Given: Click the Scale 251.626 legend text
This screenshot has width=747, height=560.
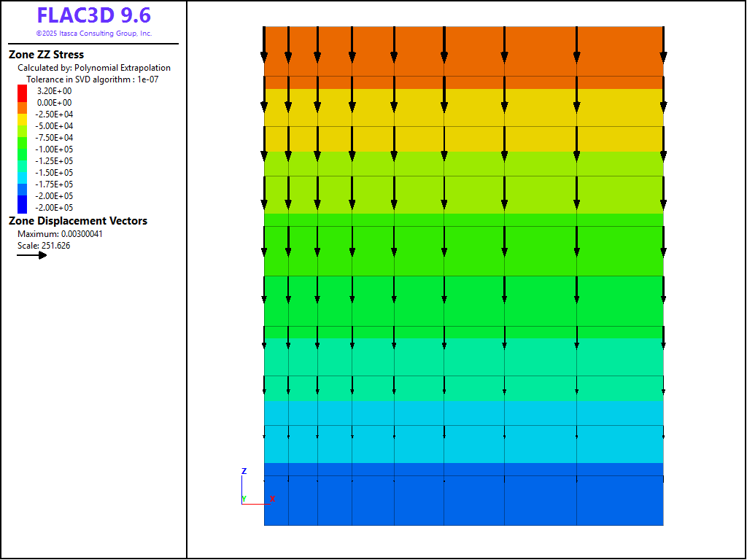Looking at the screenshot, I should 44,246.
